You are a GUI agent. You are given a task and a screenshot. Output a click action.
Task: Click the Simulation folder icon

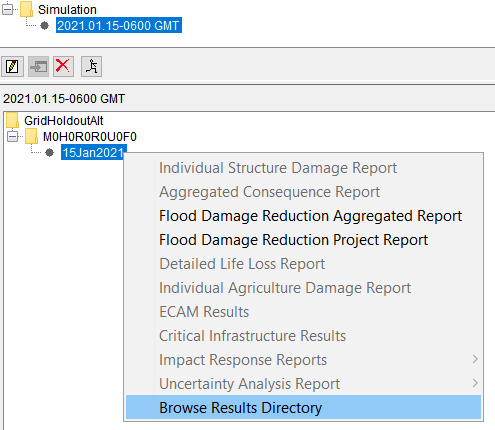point(26,9)
